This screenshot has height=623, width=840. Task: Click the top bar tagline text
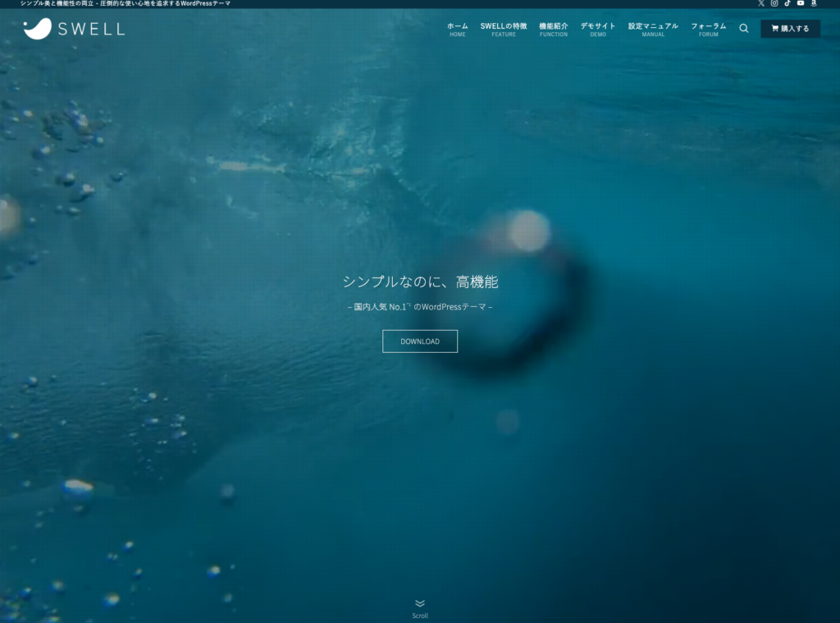pos(125,4)
